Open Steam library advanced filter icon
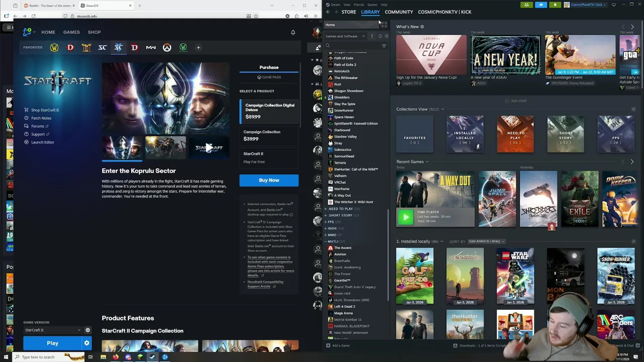Image resolution: width=644 pixels, height=362 pixels. tap(384, 46)
